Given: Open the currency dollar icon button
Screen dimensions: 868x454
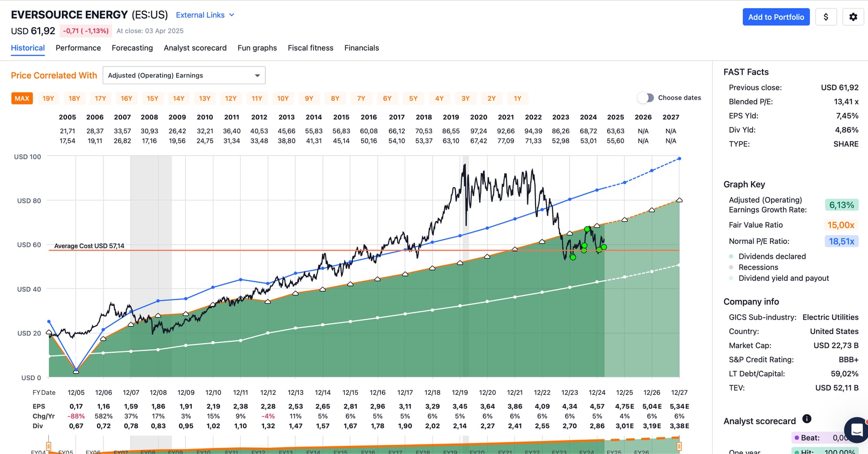Looking at the screenshot, I should [x=826, y=17].
